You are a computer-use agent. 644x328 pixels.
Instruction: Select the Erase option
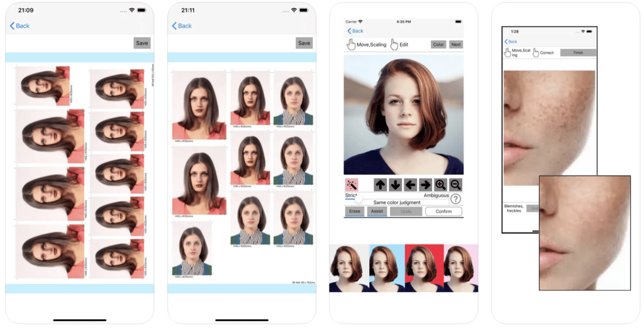pos(355,211)
